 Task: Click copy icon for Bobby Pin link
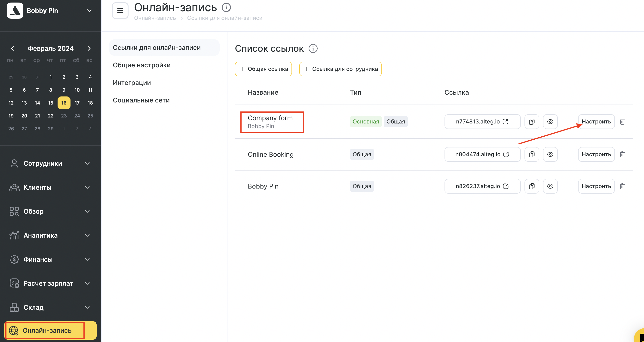[x=532, y=186]
